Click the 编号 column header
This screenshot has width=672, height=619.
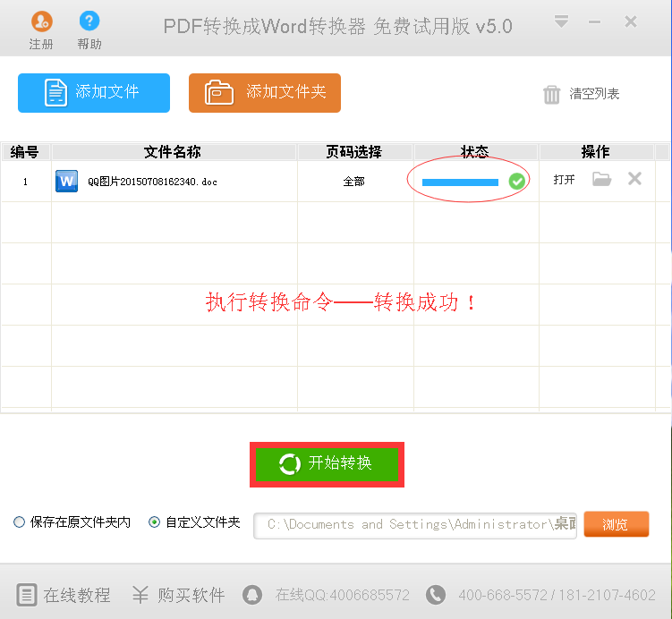coord(25,152)
